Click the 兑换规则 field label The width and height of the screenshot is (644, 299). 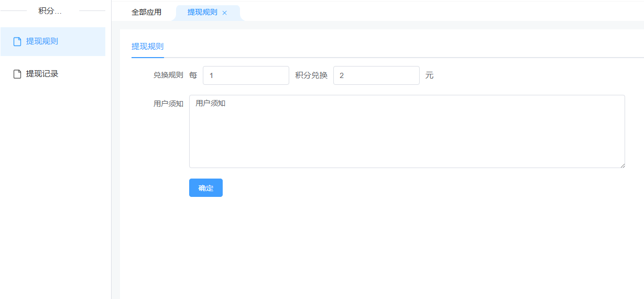tap(168, 75)
